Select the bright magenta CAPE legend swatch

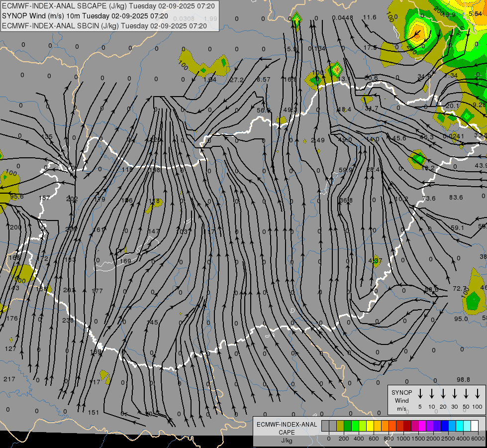point(422,426)
